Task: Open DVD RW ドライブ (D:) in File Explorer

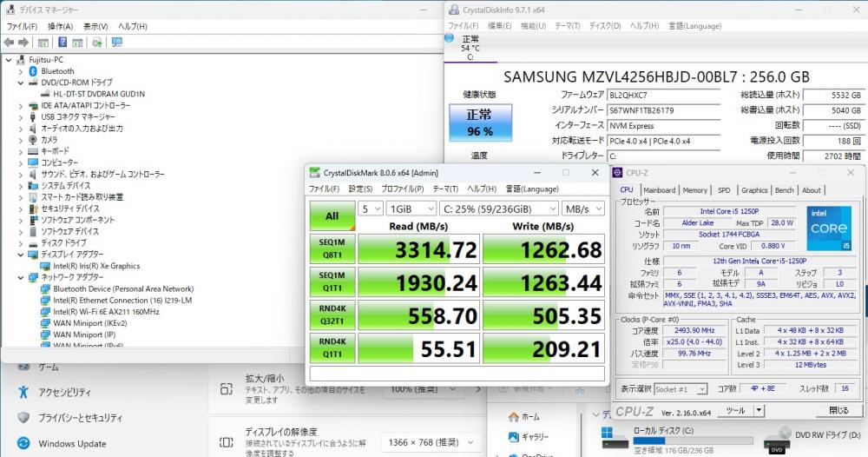Action: pos(812,440)
